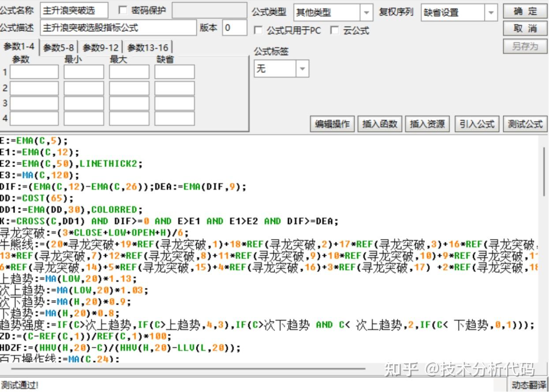Toggle 密码保护 password protection checkbox
This screenshot has height=392, width=549.
point(123,10)
